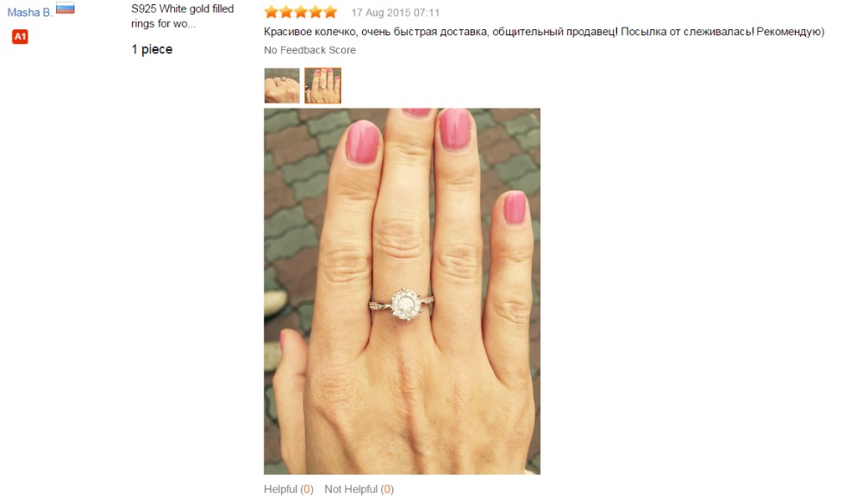Click the 1 piece quantity text
Image resolution: width=862 pixels, height=504 pixels.
(152, 49)
